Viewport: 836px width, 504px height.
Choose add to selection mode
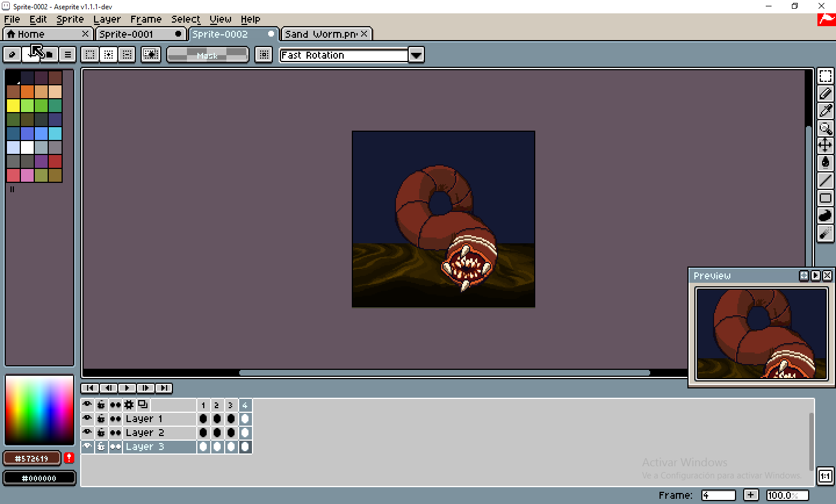(108, 55)
